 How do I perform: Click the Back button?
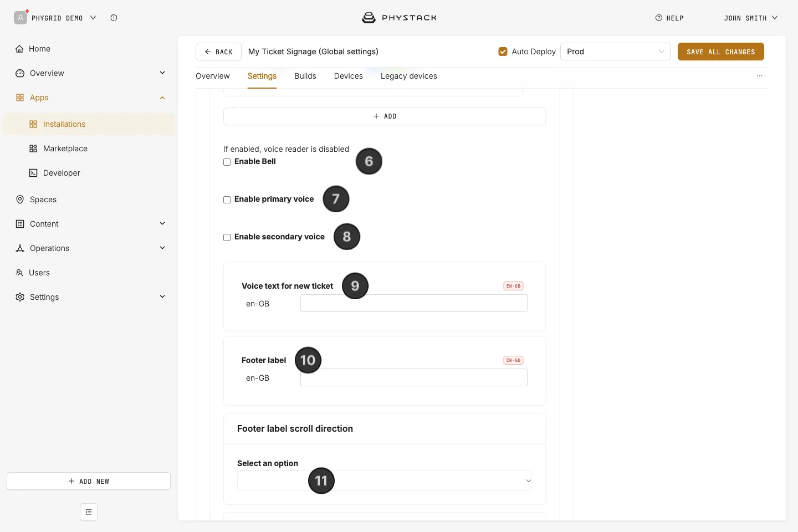tap(218, 52)
